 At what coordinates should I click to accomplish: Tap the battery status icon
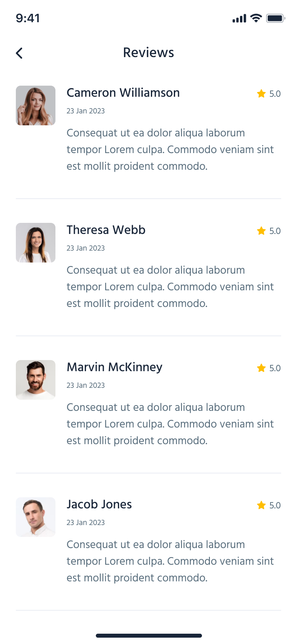[275, 18]
